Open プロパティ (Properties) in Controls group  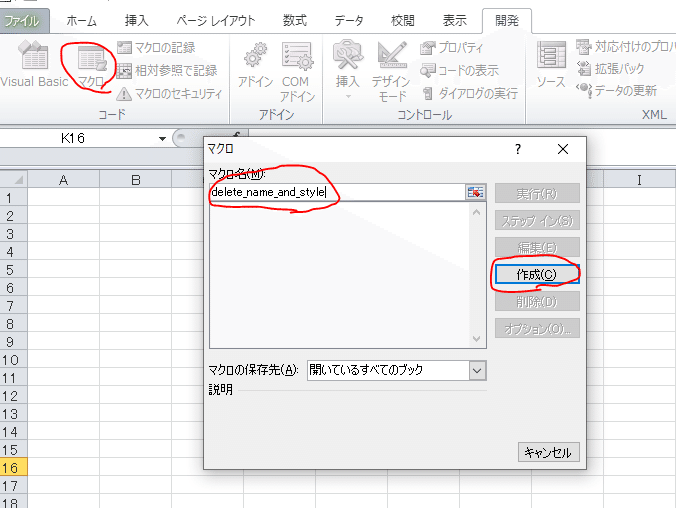click(x=451, y=47)
